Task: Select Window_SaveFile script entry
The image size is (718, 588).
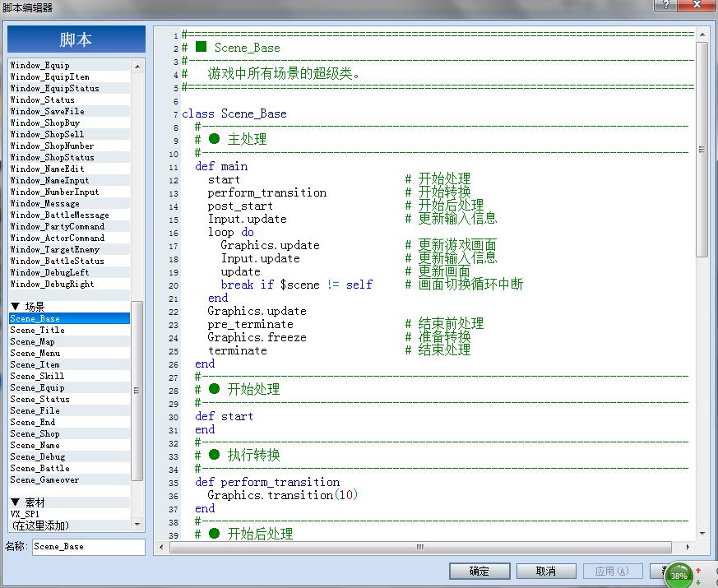Action: pyautogui.click(x=70, y=111)
